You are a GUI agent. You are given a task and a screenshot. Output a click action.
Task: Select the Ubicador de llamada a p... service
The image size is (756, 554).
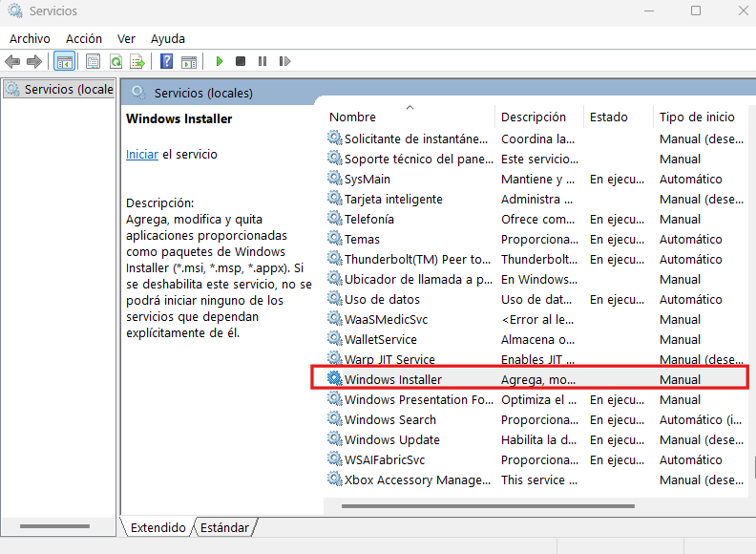click(x=418, y=280)
